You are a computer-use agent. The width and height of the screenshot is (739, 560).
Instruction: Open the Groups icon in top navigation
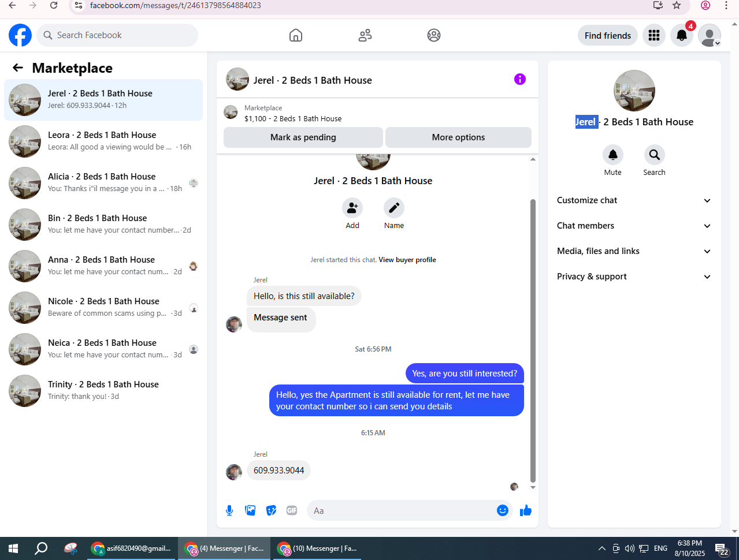coord(434,35)
